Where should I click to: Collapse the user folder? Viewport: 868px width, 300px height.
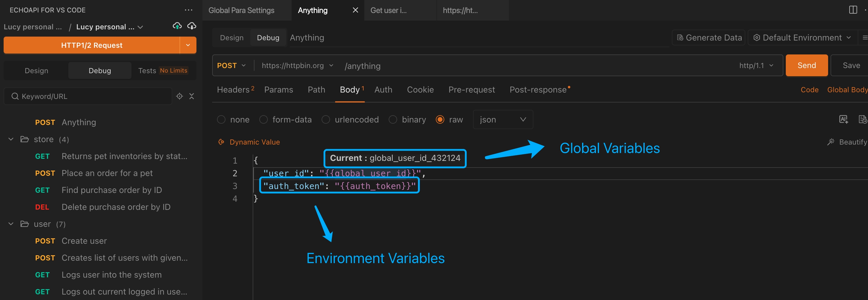[x=11, y=224]
